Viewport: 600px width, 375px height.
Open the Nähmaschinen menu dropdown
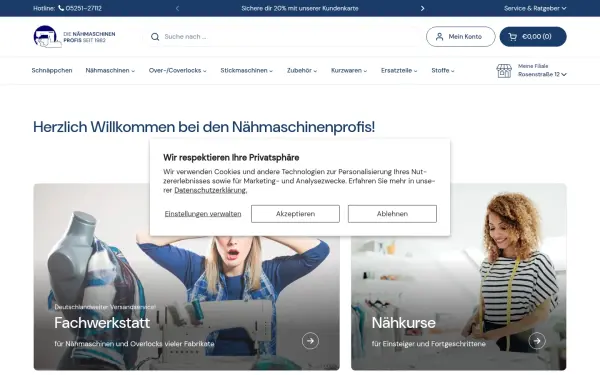[x=110, y=70]
